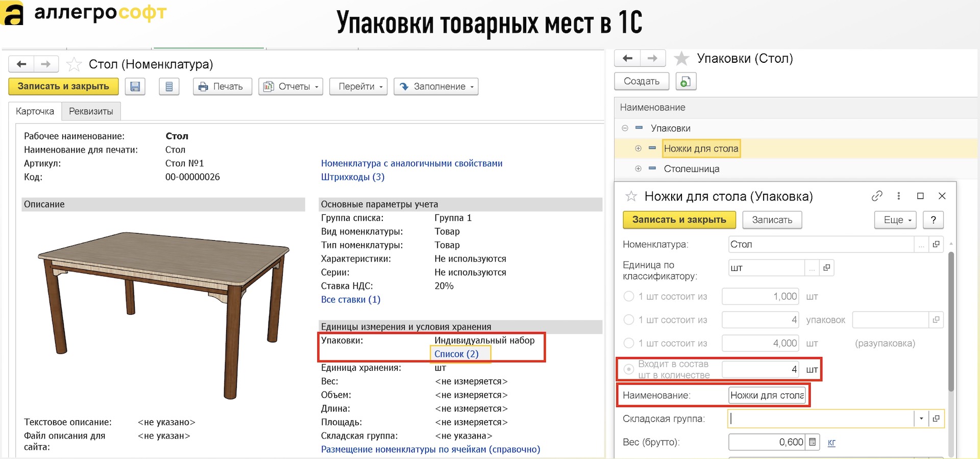This screenshot has width=980, height=459.
Task: Expand the Столешница tree row
Action: (638, 169)
